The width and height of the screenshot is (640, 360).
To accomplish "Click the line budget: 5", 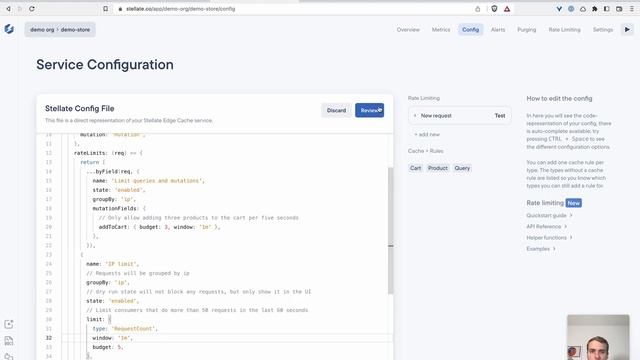I will 107,347.
